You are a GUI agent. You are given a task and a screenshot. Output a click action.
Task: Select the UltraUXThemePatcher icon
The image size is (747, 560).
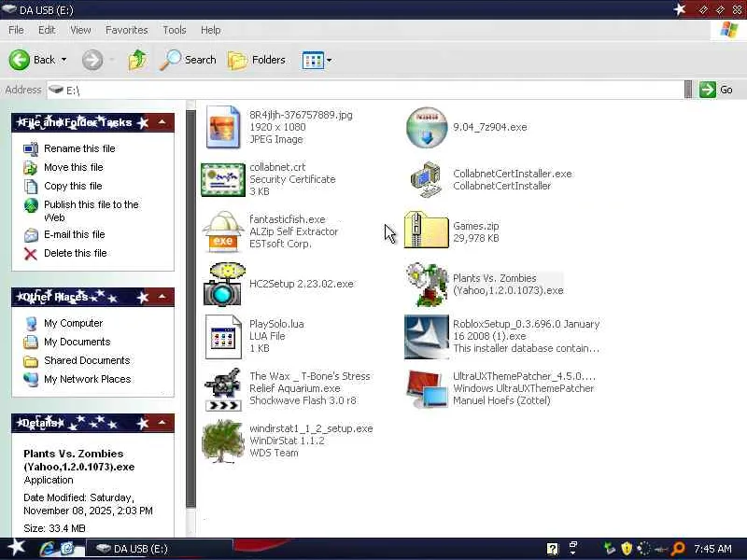[x=427, y=388]
